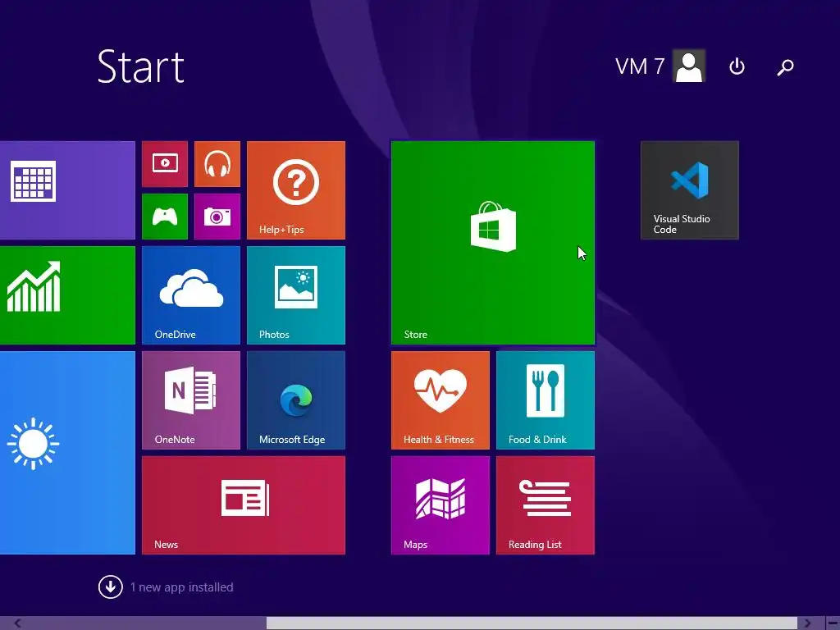Image resolution: width=840 pixels, height=630 pixels.
Task: Launch the Music headphones tile
Action: coord(217,164)
